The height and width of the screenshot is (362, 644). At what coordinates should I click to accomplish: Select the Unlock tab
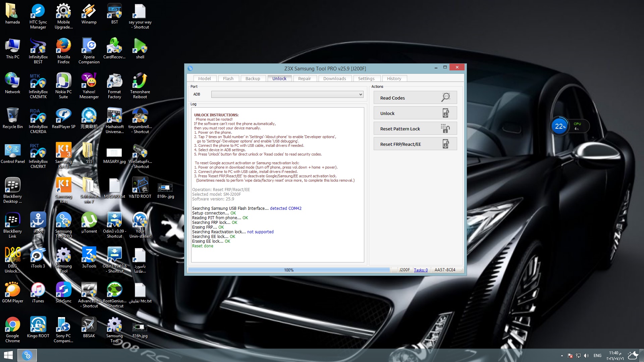tap(279, 78)
